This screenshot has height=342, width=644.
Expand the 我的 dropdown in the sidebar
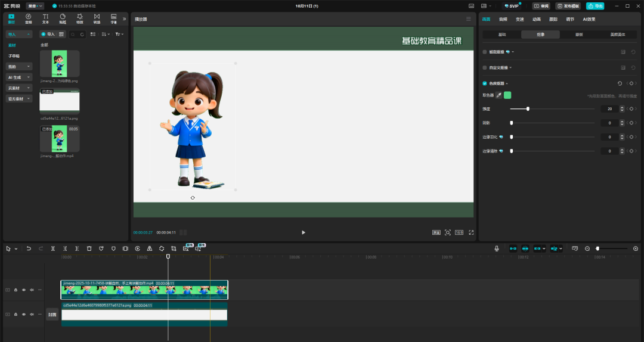click(19, 67)
